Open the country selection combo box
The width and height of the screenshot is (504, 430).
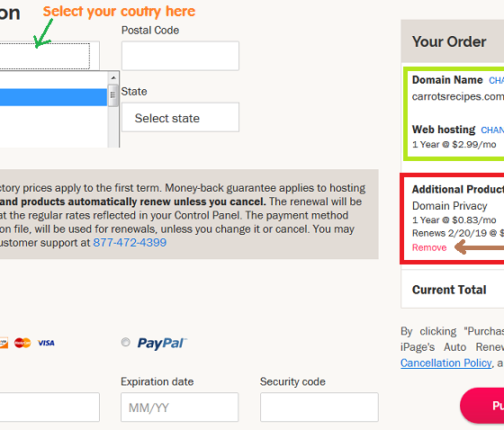(x=45, y=56)
